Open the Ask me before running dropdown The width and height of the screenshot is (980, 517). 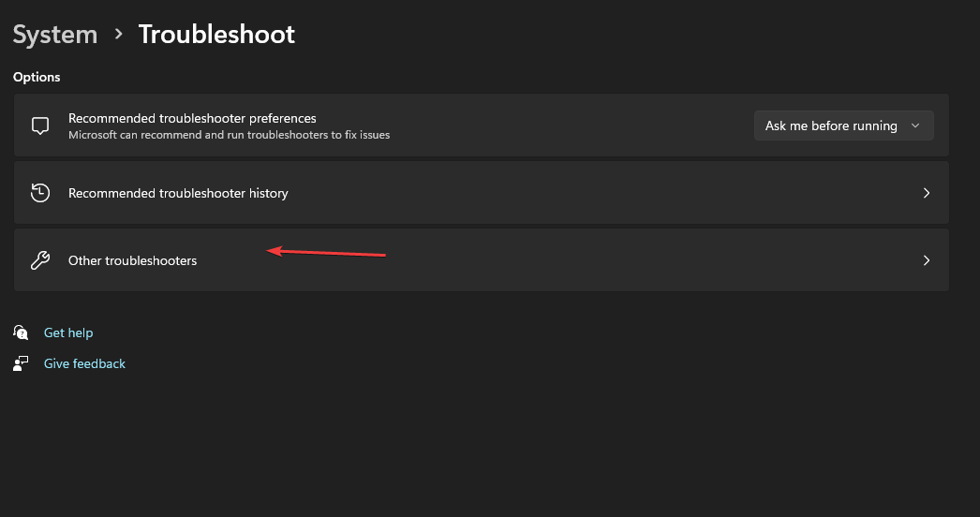844,126
